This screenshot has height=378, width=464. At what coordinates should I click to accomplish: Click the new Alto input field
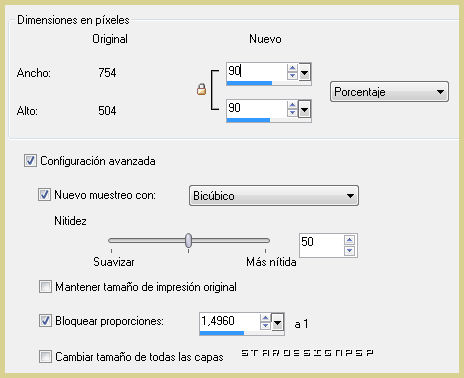256,109
